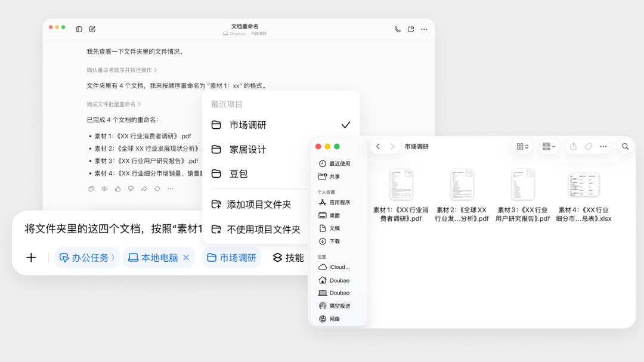This screenshot has width=644, height=362.
Task: Open 桌面 in Finder sidebar
Action: [x=330, y=215]
